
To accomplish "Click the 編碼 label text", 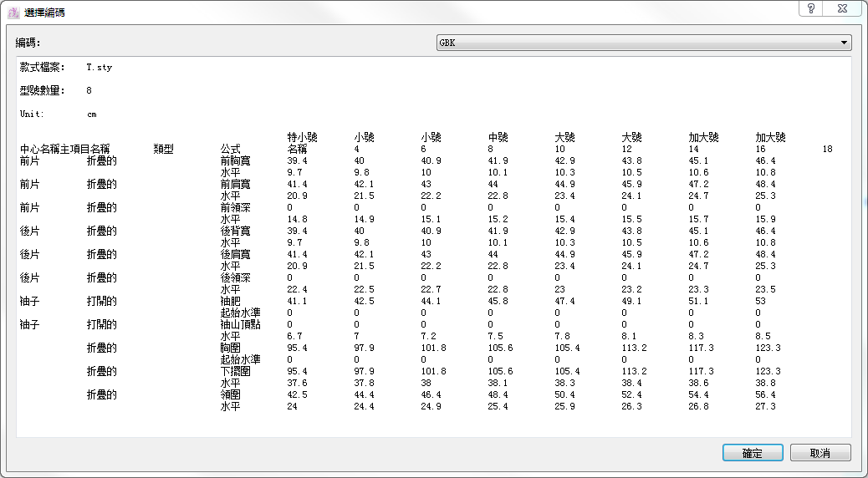I will click(28, 43).
